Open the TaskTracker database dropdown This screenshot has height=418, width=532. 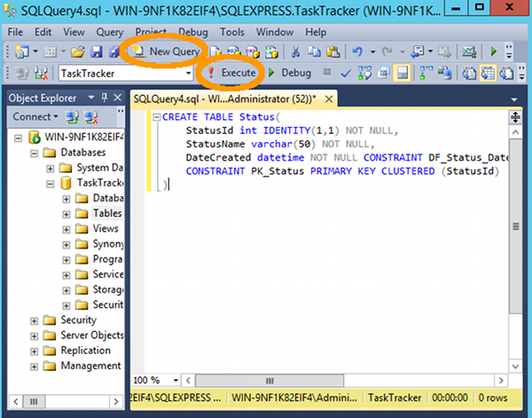click(188, 74)
